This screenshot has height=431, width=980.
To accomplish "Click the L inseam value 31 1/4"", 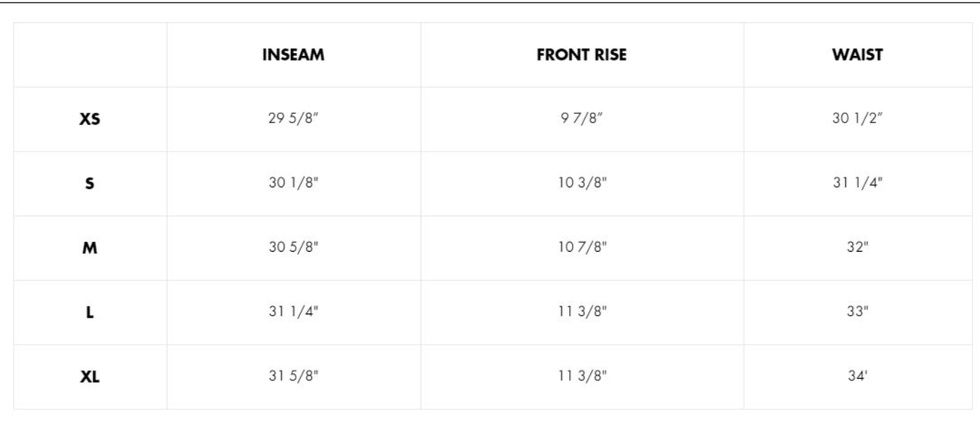I will [x=293, y=312].
